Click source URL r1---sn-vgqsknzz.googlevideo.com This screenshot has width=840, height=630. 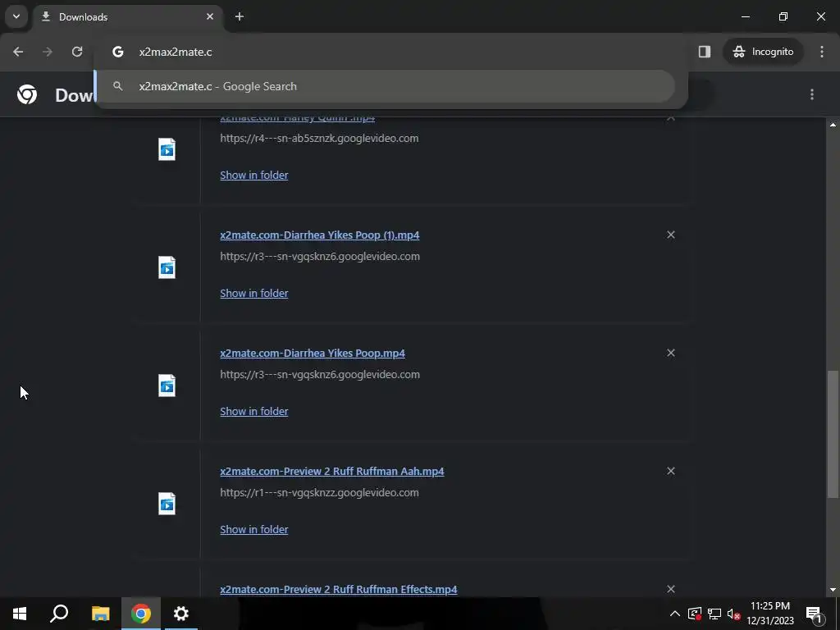click(x=319, y=492)
